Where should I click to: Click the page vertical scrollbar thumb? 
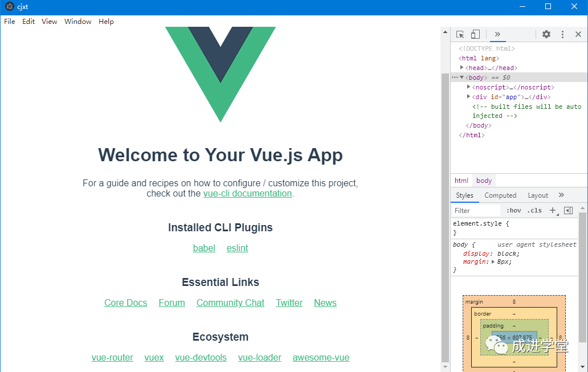coord(445,218)
